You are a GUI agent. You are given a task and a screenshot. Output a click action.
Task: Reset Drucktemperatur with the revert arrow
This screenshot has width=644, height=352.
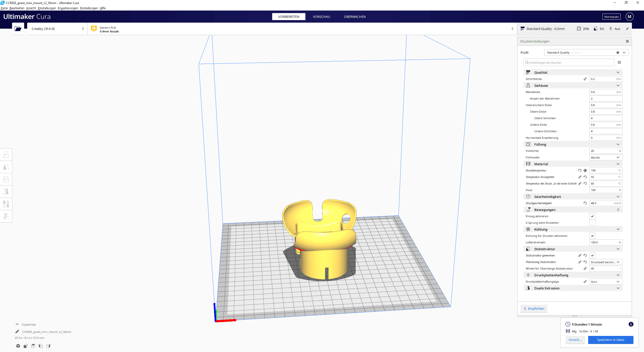(580, 170)
